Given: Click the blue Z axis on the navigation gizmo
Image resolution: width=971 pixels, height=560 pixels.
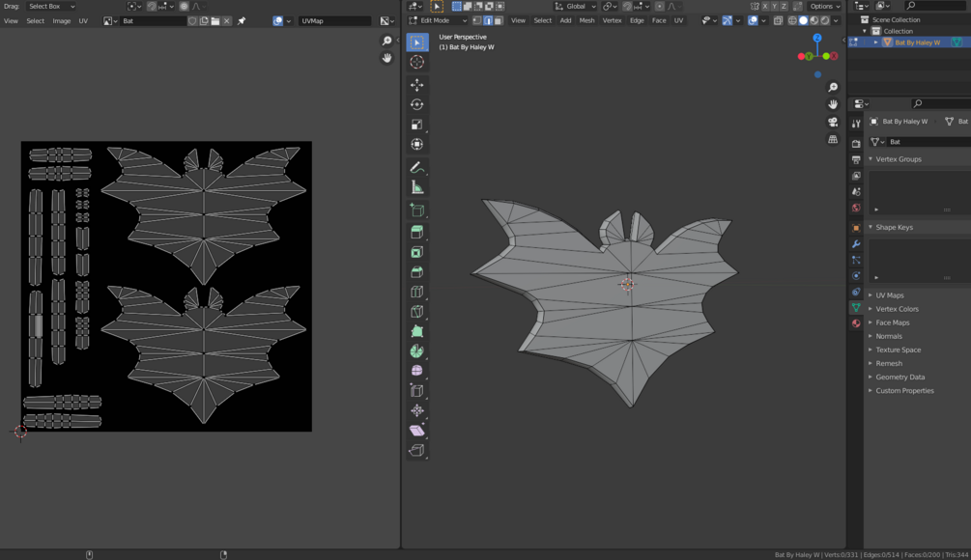Looking at the screenshot, I should [x=817, y=39].
